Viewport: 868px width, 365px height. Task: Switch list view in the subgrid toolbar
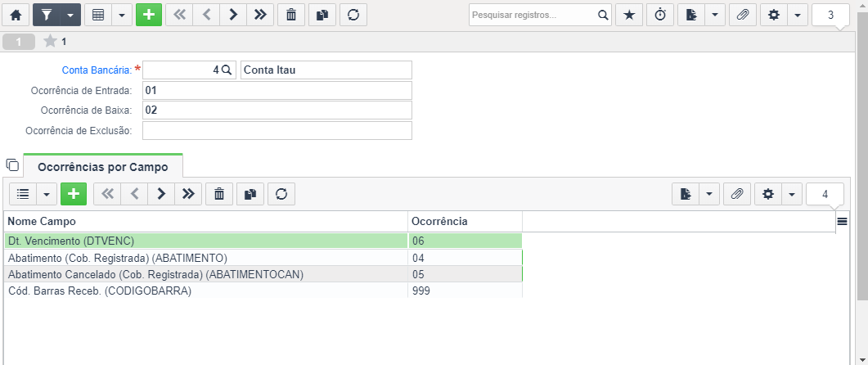click(23, 194)
